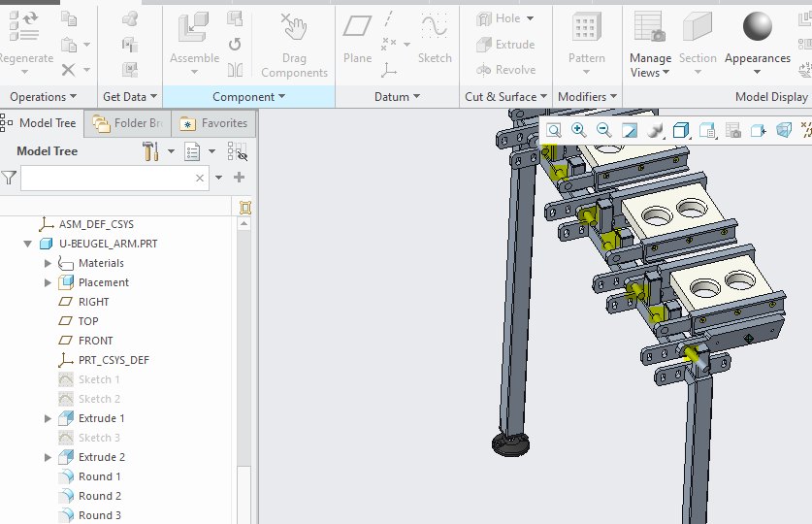Toggle the tree columns display icon

pyautogui.click(x=244, y=208)
